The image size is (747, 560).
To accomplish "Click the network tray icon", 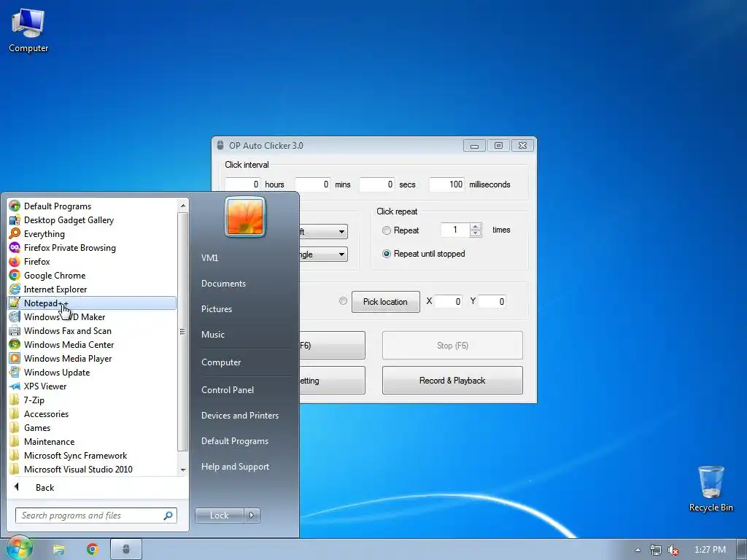I will 656,550.
